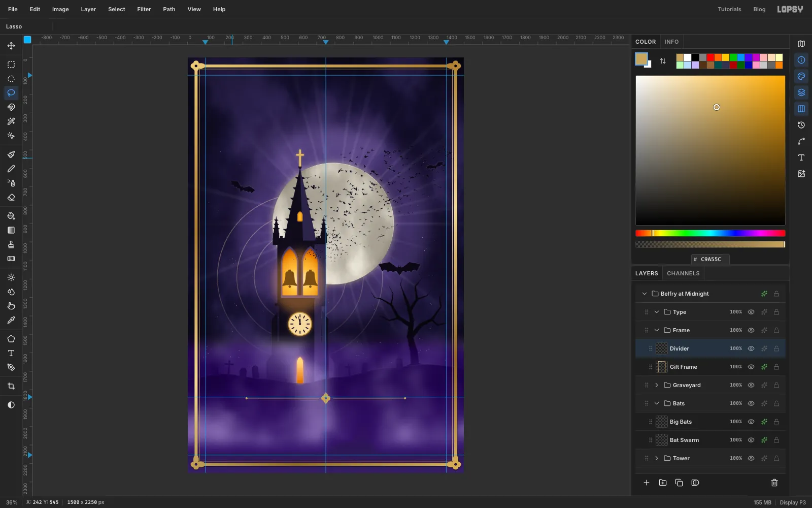Click the Blog link
The image size is (812, 508).
tap(759, 9)
